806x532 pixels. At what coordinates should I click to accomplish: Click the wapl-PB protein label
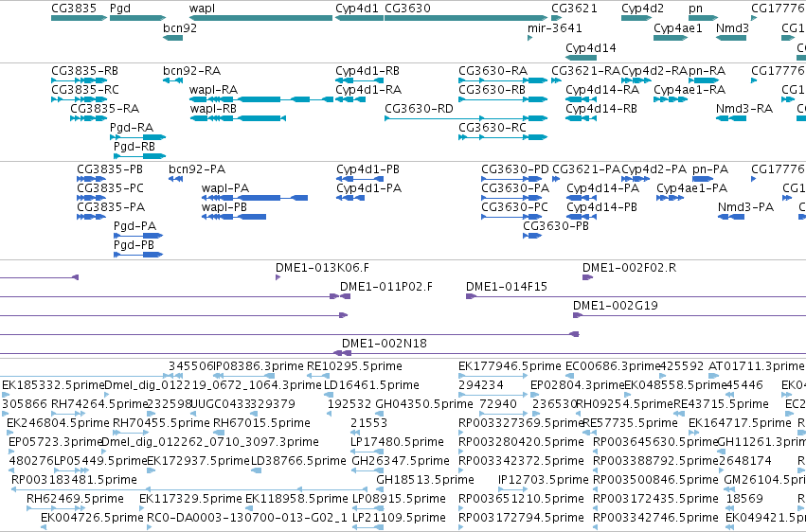(224, 208)
